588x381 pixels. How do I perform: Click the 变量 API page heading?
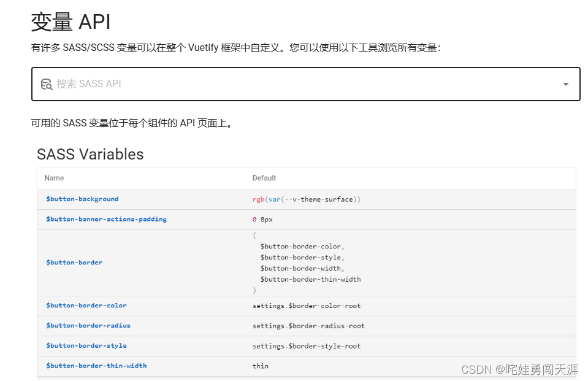coord(71,21)
